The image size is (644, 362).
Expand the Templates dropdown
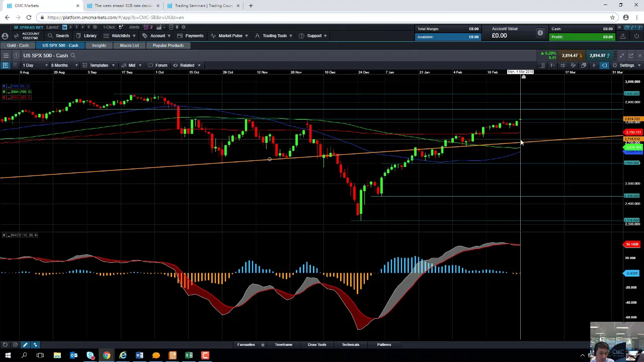(99, 65)
